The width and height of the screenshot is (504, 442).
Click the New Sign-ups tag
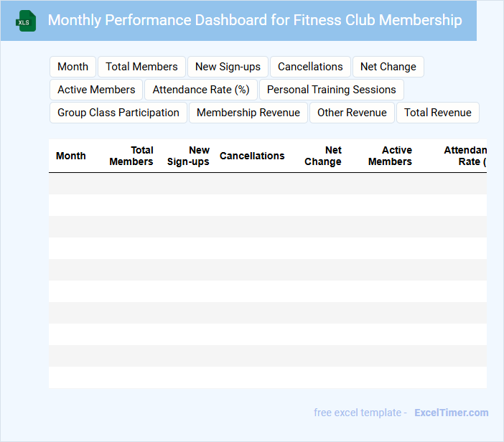point(228,67)
